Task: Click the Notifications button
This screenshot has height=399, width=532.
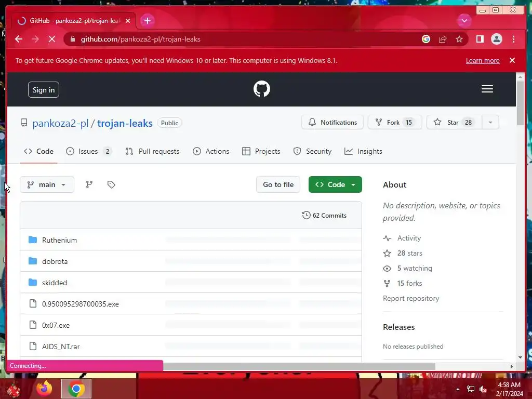Action: [332, 123]
